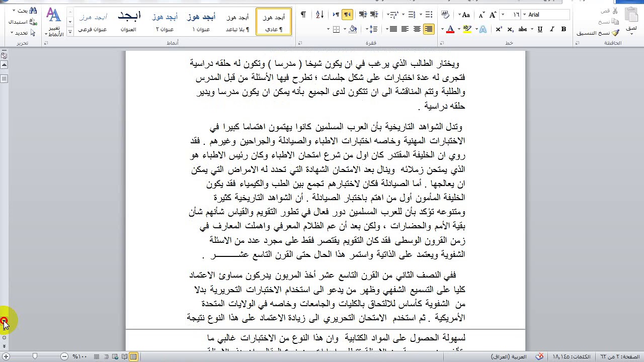Apply text highlight color
The width and height of the screenshot is (644, 362).
click(x=467, y=29)
